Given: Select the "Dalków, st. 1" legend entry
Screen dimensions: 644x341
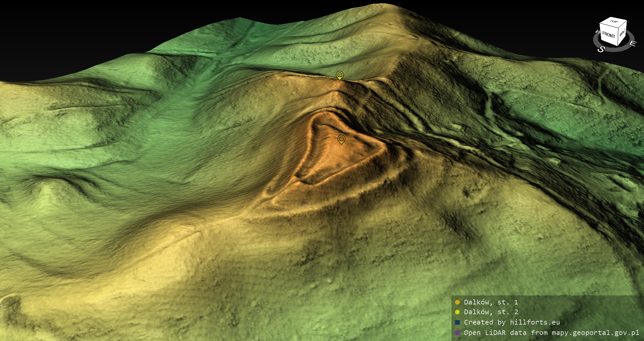Looking at the screenshot, I should (491, 302).
